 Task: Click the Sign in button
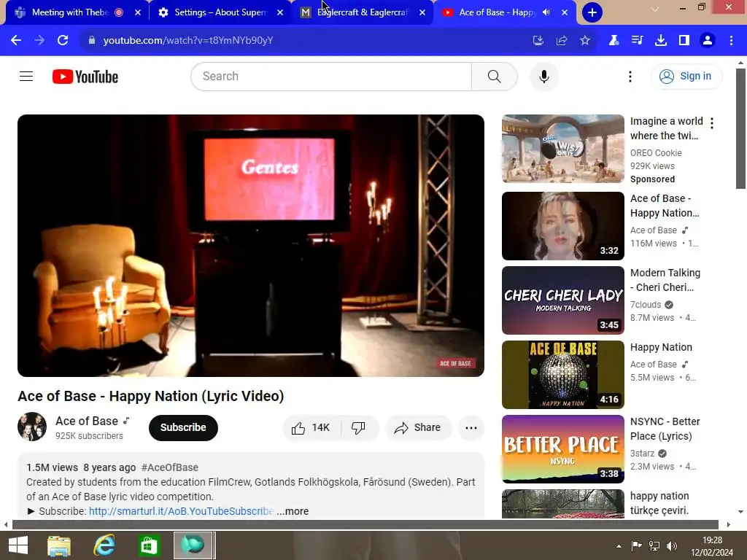(686, 76)
